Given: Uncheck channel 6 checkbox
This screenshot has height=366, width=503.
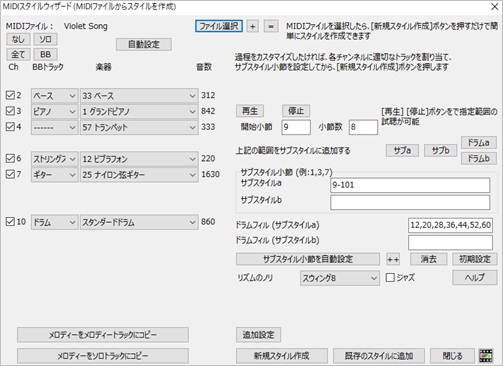Looking at the screenshot, I should pos(10,159).
